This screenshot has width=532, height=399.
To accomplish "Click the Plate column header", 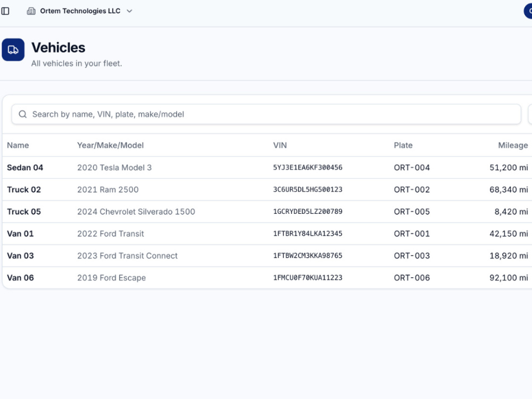I will point(403,145).
